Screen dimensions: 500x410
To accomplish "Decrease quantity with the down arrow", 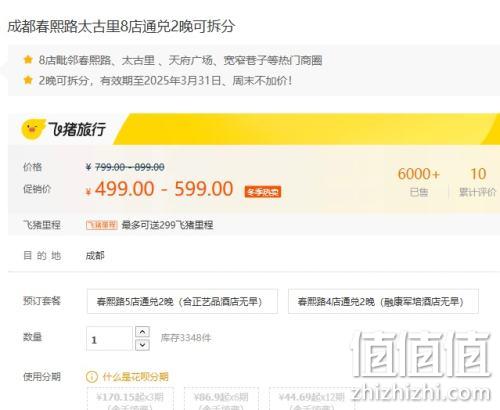I will pos(142,345).
